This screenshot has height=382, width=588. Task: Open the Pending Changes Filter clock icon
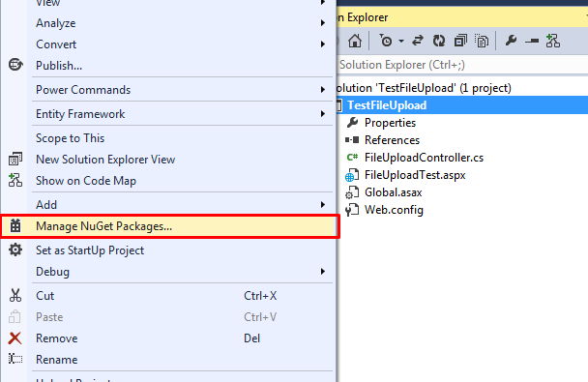click(x=386, y=41)
